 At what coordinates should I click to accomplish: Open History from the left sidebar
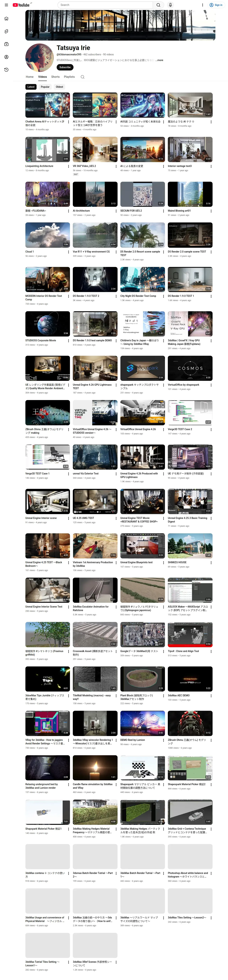[x=6, y=70]
